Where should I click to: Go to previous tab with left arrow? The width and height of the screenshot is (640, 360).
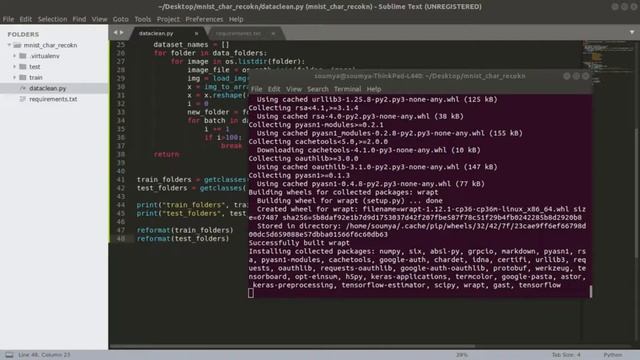(x=116, y=33)
